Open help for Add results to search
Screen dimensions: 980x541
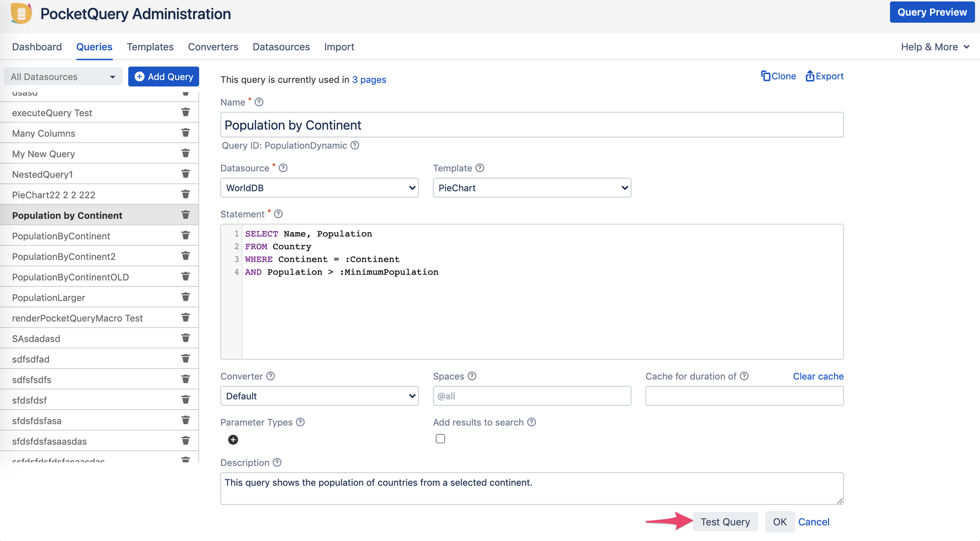point(532,422)
